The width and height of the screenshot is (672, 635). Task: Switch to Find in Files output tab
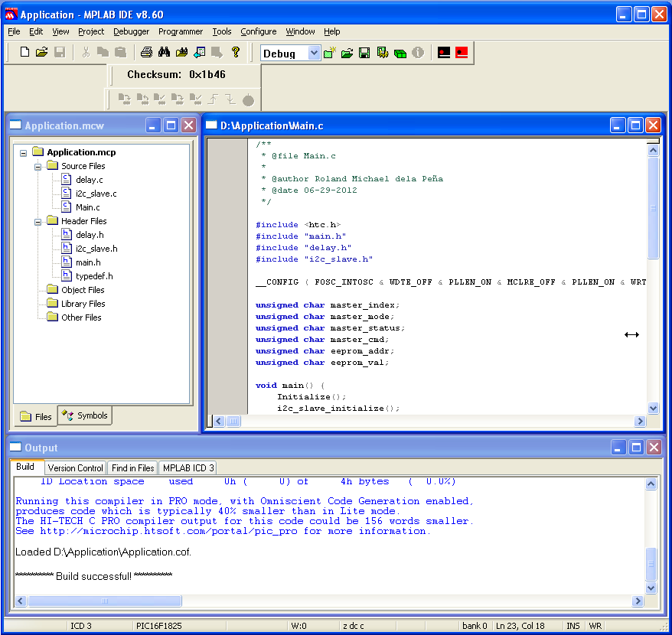pyautogui.click(x=132, y=468)
